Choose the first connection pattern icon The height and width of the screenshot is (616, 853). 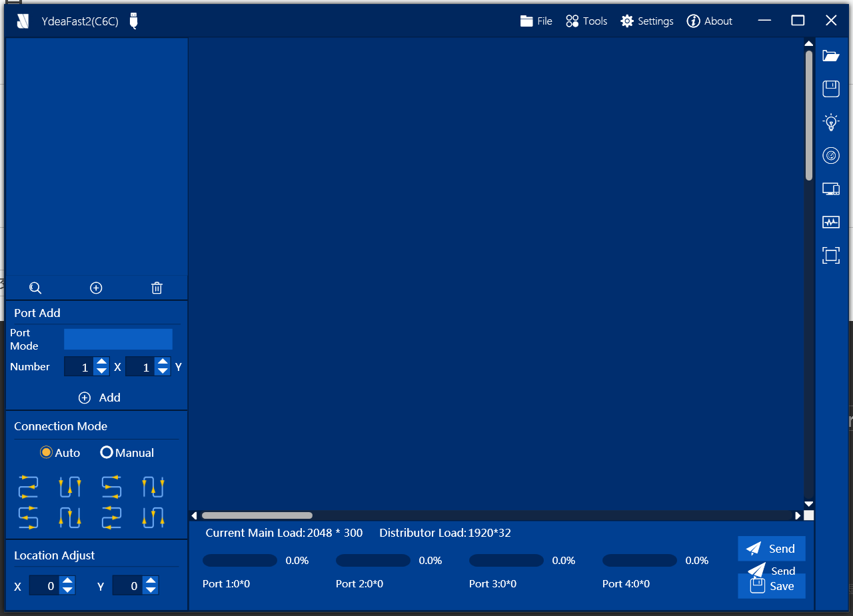click(x=28, y=487)
